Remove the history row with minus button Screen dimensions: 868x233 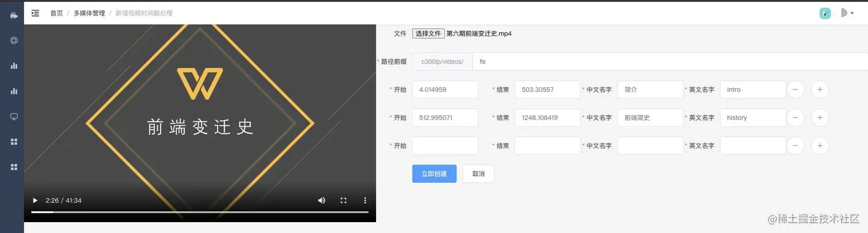(795, 118)
